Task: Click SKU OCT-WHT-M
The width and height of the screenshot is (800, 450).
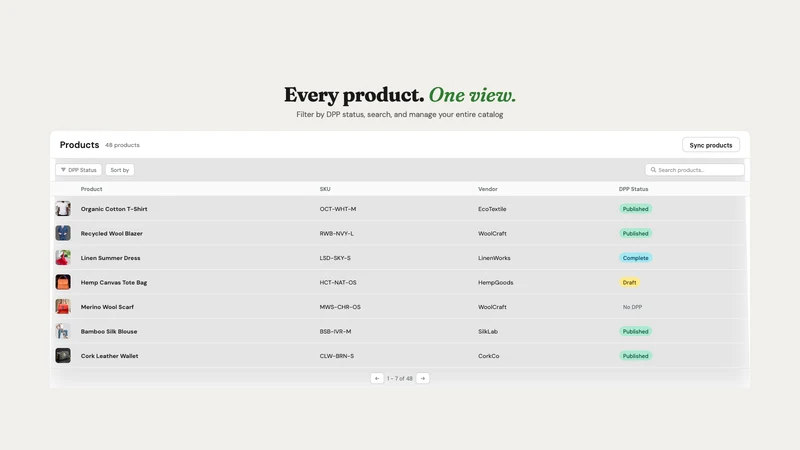Action: (x=338, y=209)
